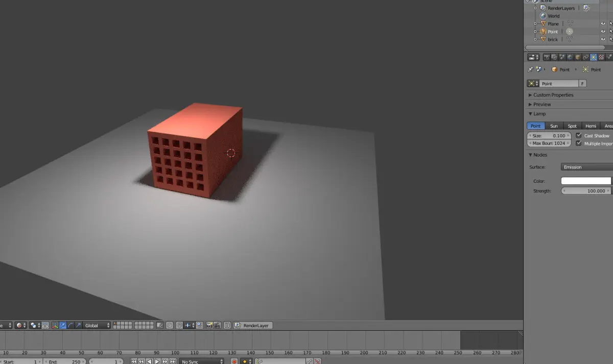Pause the rendered viewport preview
613x364 pixels.
pyautogui.click(x=227, y=325)
